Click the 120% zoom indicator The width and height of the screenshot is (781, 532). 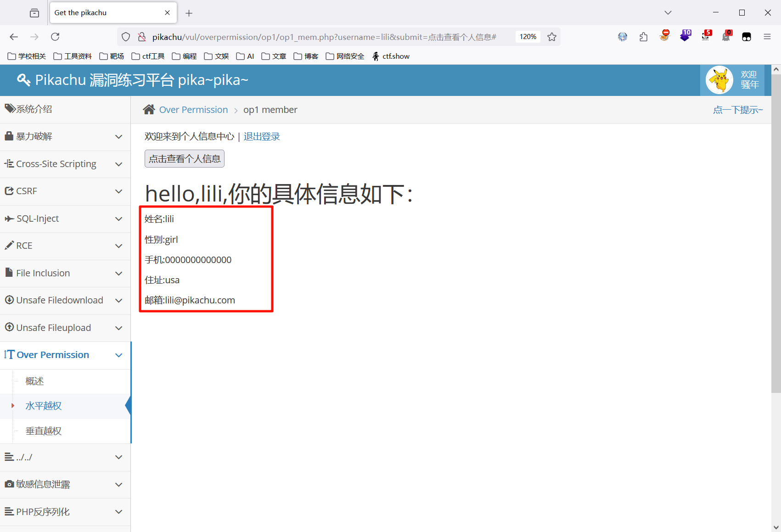click(x=528, y=37)
